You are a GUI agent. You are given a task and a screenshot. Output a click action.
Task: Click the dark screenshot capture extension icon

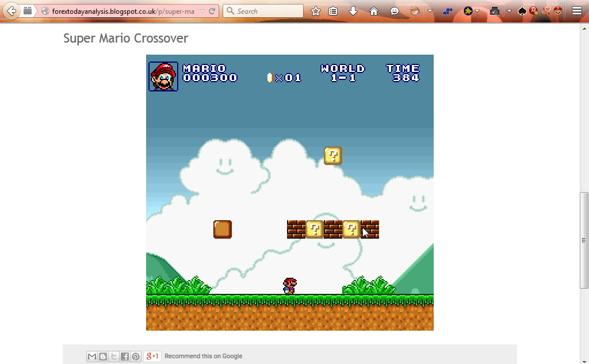(x=494, y=12)
